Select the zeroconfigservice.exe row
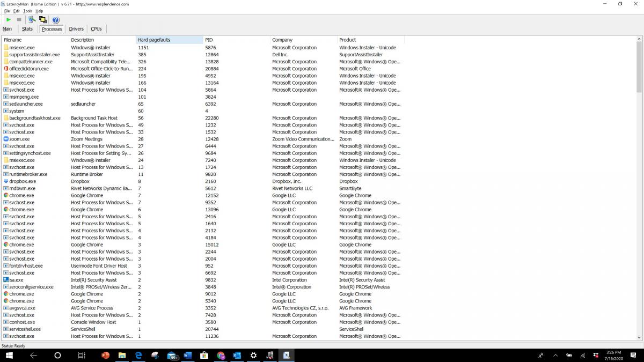The height and width of the screenshot is (362, 644). click(x=203, y=287)
